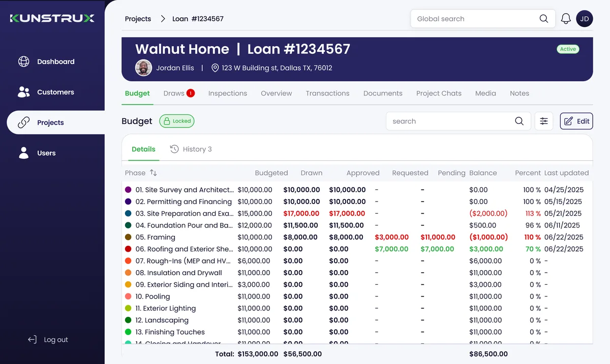Select the Details sub-tab

pyautogui.click(x=143, y=149)
